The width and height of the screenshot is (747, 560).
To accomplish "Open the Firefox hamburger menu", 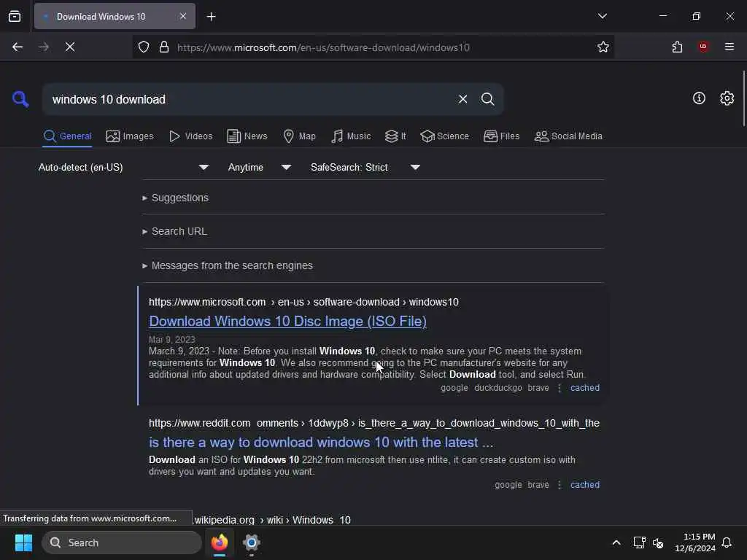I will click(x=729, y=47).
